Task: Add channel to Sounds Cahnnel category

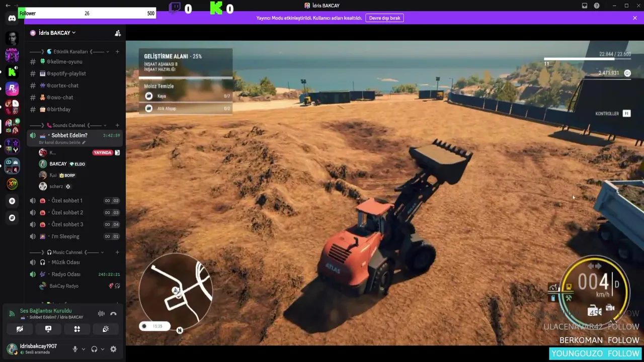Action: [x=117, y=125]
